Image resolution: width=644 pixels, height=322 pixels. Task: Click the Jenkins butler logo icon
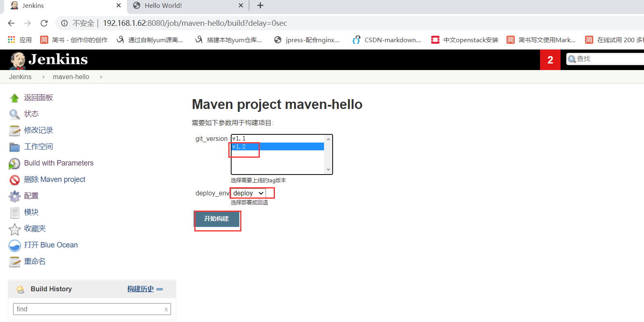(x=17, y=61)
